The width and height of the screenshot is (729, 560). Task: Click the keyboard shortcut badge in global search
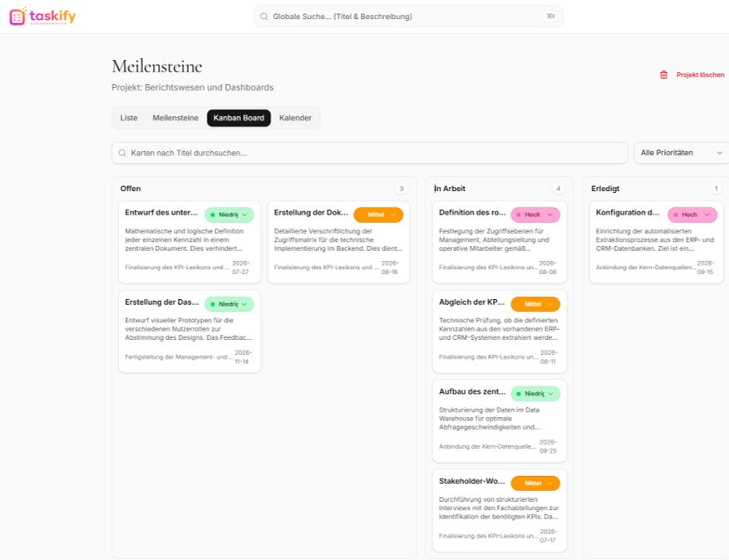pos(550,17)
